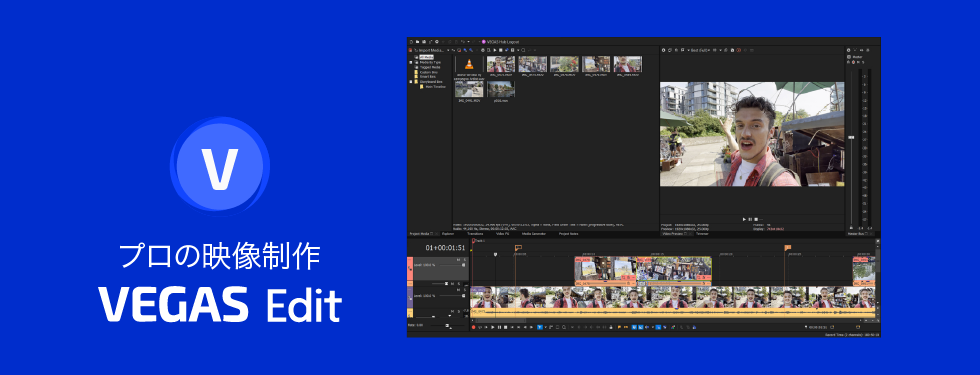Viewport: 980px width, 375px height.
Task: Mute the second video track
Action: click(458, 290)
